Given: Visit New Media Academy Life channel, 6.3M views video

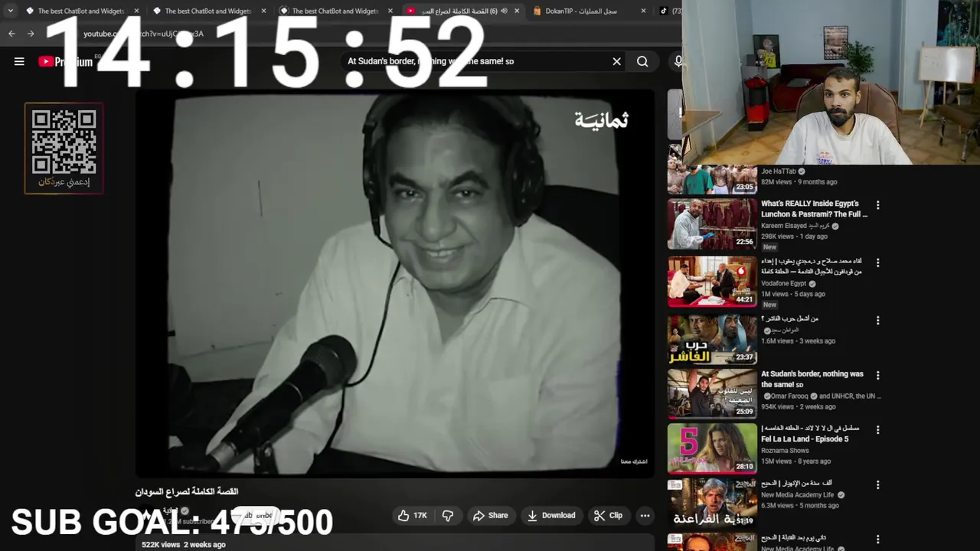Looking at the screenshot, I should (x=797, y=495).
